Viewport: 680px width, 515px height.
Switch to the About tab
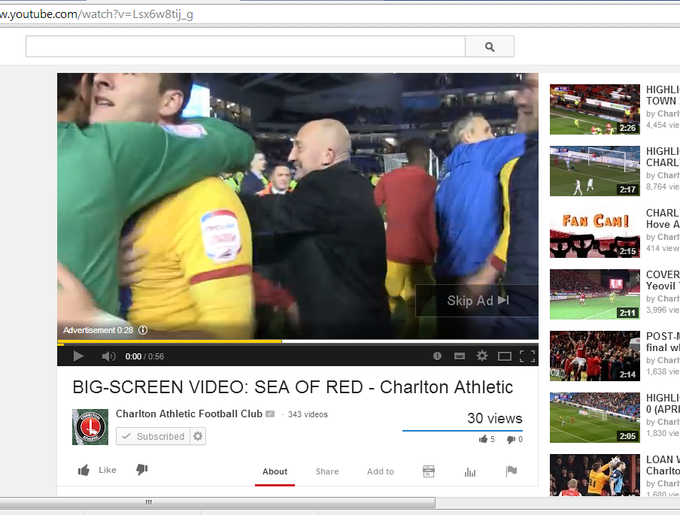[275, 471]
